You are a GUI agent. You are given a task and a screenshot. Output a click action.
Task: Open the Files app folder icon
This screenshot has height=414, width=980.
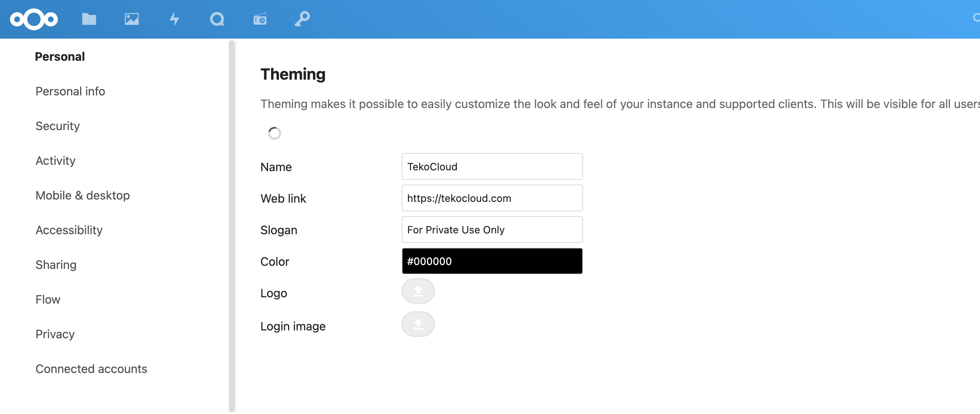tap(89, 19)
